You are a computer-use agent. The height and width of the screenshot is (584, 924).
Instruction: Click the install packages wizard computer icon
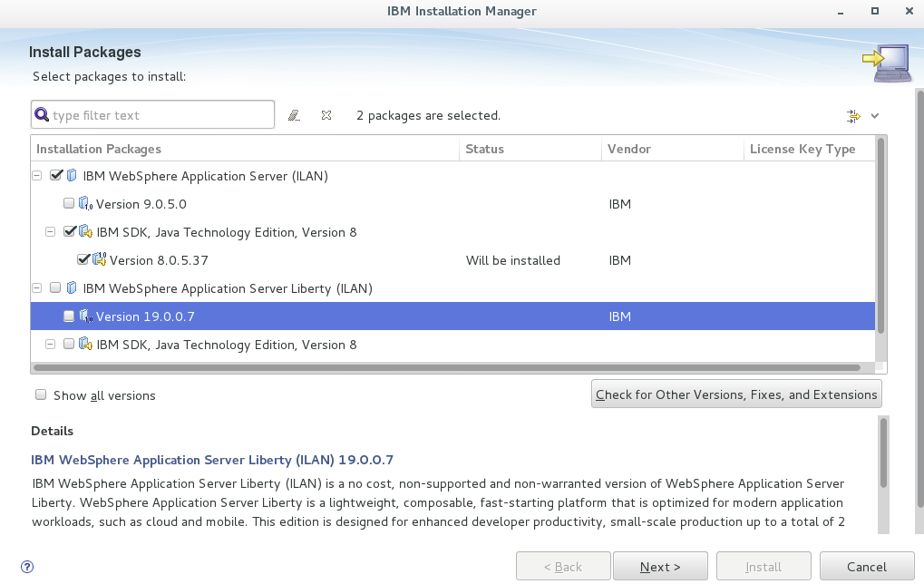(886, 63)
